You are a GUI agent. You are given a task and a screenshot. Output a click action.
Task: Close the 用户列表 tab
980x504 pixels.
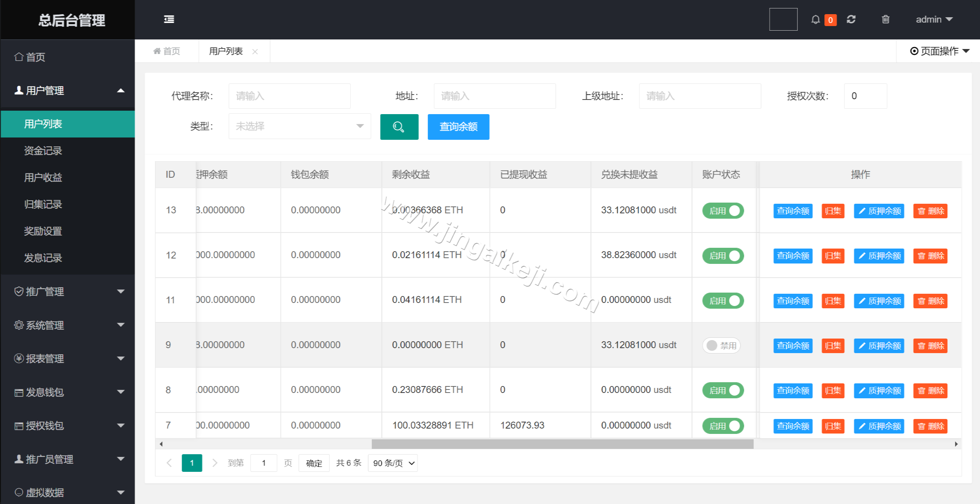(x=255, y=51)
